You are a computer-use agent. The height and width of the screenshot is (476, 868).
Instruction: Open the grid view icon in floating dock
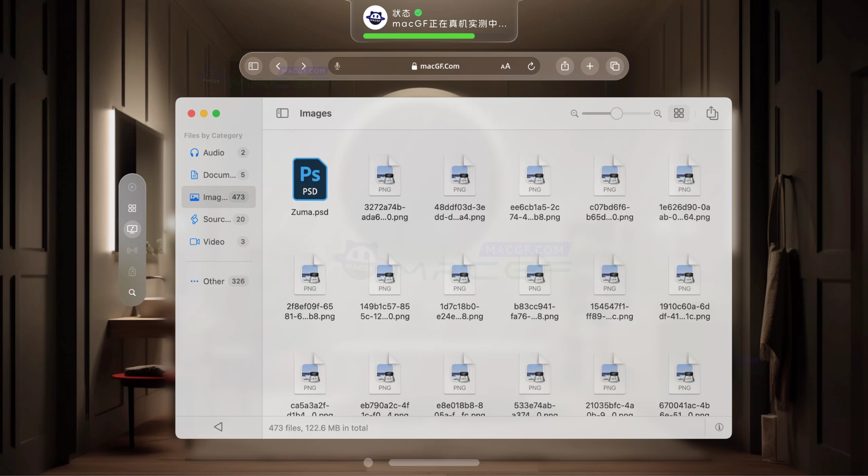pyautogui.click(x=132, y=208)
